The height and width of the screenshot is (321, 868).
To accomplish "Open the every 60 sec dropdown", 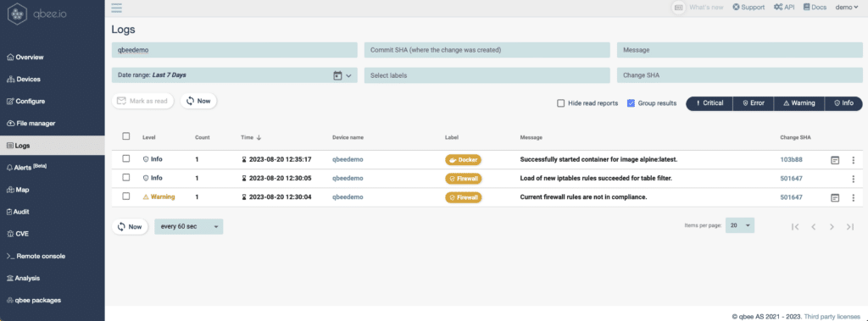I will coord(189,226).
